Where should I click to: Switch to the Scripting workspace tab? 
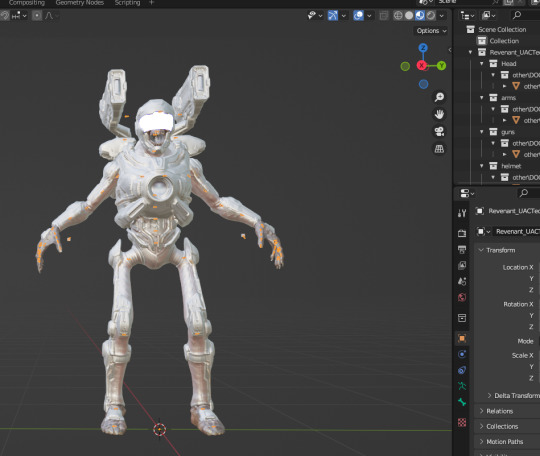pyautogui.click(x=127, y=3)
